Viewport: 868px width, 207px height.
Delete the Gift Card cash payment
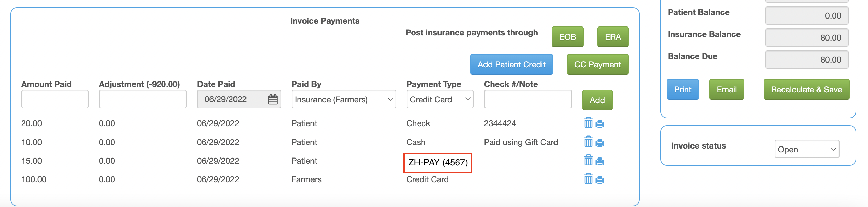tap(588, 142)
